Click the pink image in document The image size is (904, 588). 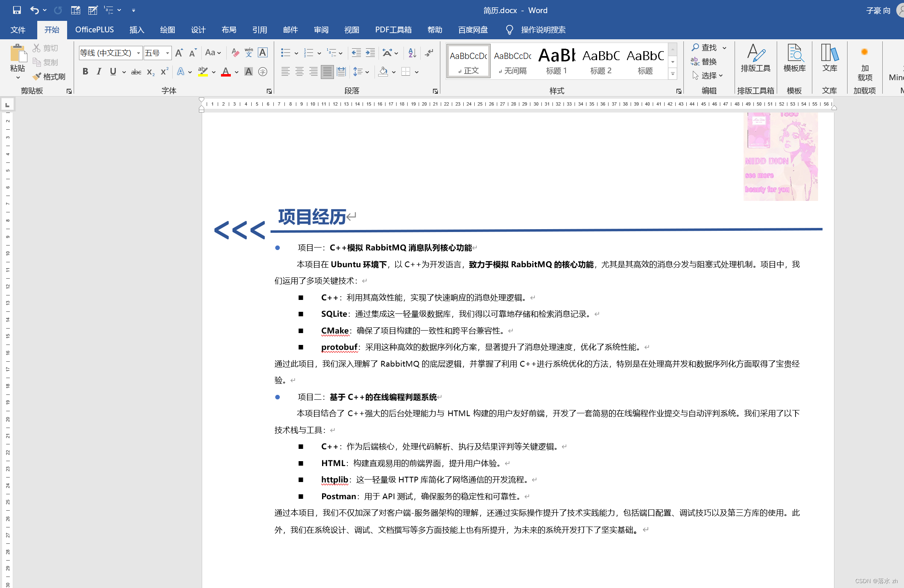pyautogui.click(x=780, y=157)
